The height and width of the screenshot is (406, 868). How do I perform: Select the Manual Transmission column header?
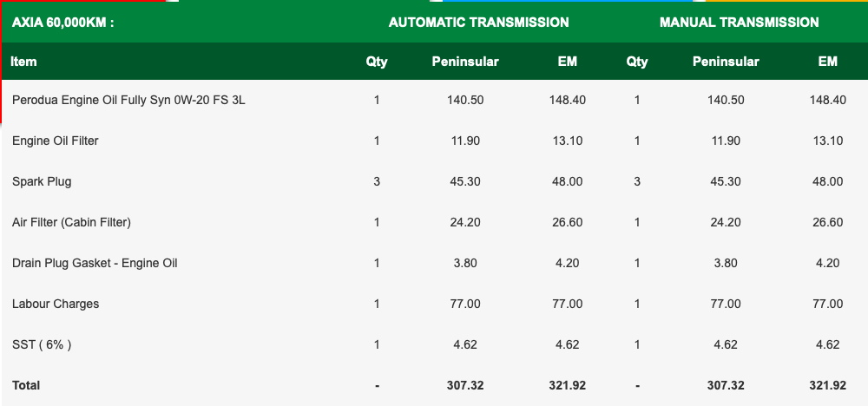pyautogui.click(x=739, y=23)
